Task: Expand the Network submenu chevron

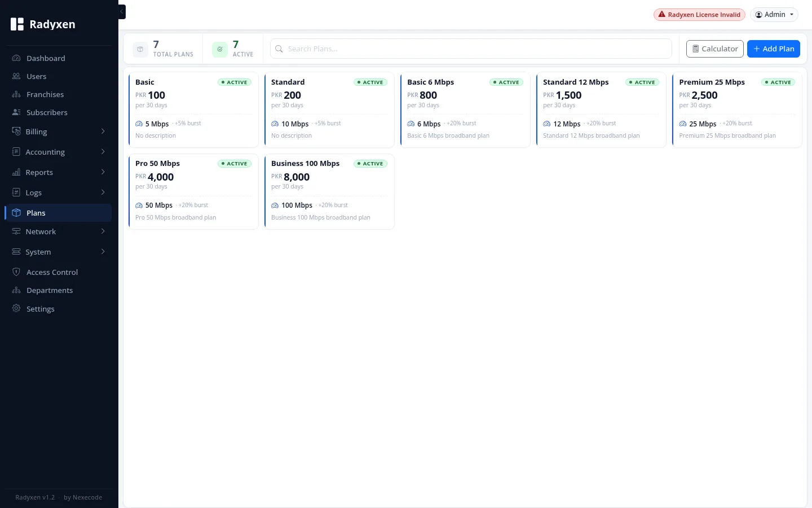Action: pos(103,231)
